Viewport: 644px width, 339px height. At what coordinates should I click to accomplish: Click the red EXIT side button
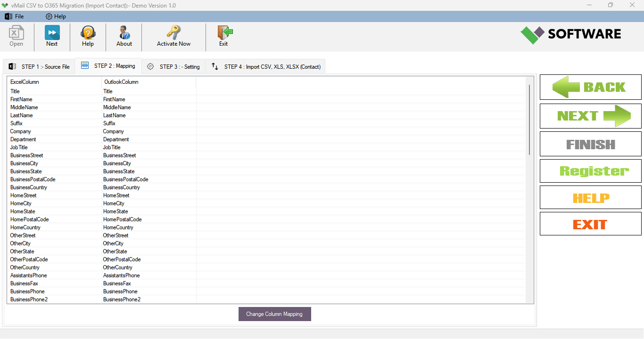[590, 224]
